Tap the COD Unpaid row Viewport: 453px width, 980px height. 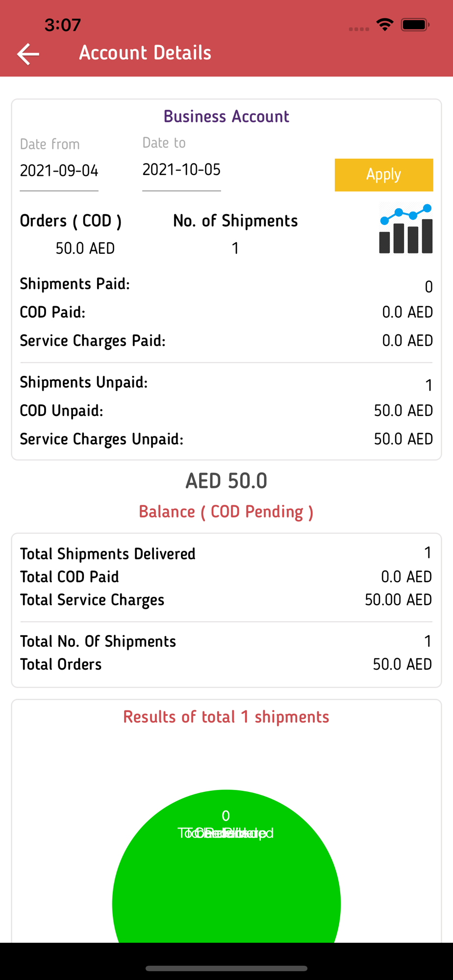(226, 411)
